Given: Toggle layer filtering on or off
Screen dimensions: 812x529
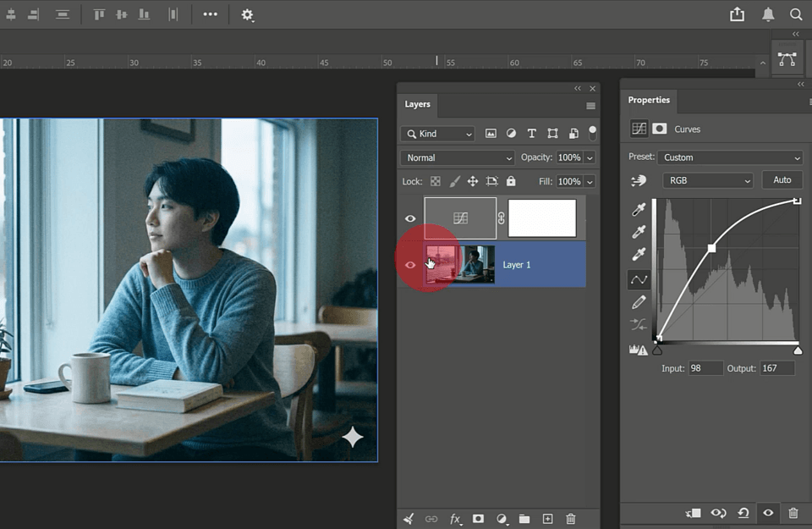Looking at the screenshot, I should [x=592, y=133].
